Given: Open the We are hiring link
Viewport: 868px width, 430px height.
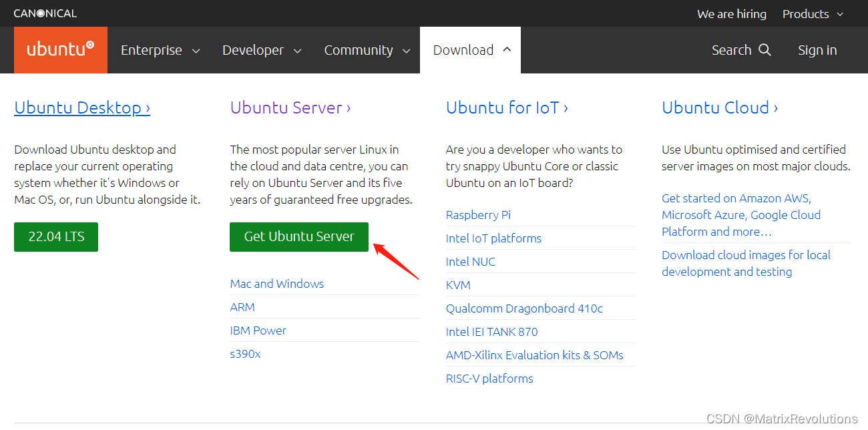Looking at the screenshot, I should click(x=731, y=13).
